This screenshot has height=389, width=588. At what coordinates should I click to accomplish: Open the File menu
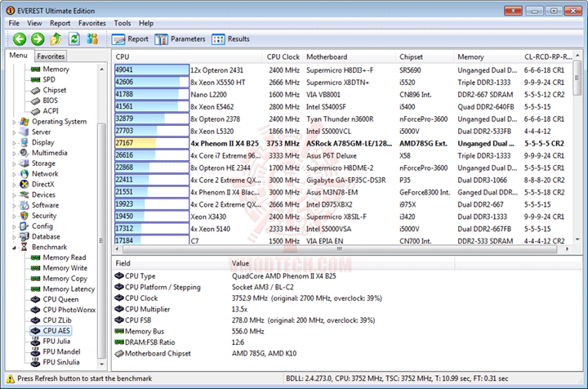[14, 23]
